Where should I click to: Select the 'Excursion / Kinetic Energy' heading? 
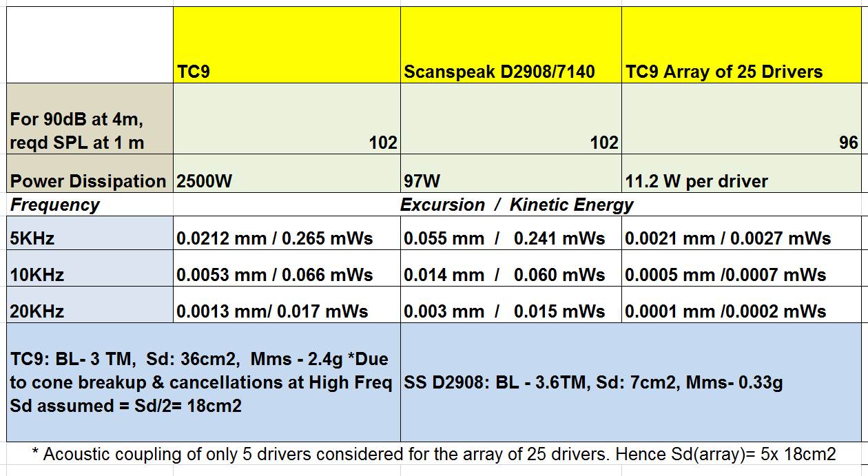coord(517,205)
